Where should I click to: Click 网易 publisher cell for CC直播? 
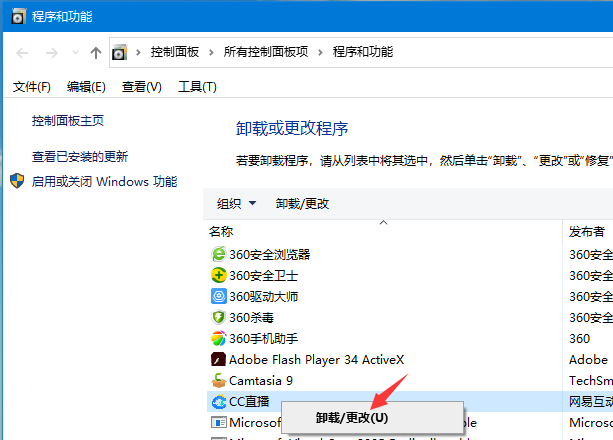click(591, 402)
